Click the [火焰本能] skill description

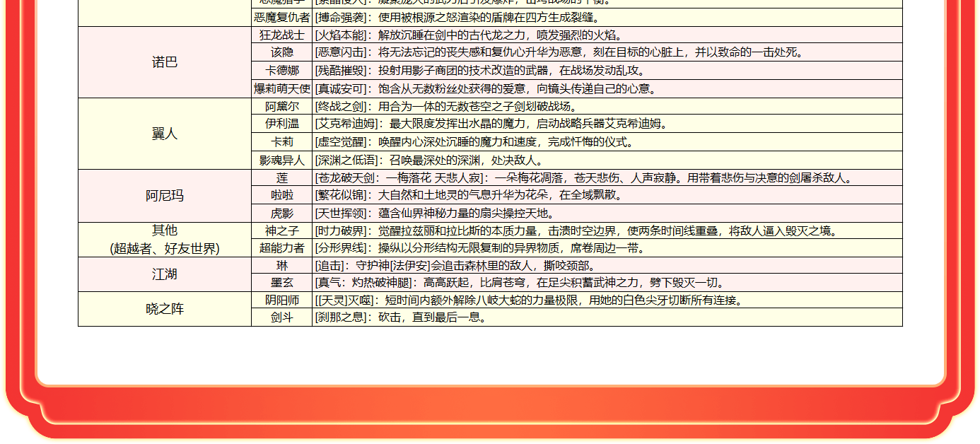[472, 35]
